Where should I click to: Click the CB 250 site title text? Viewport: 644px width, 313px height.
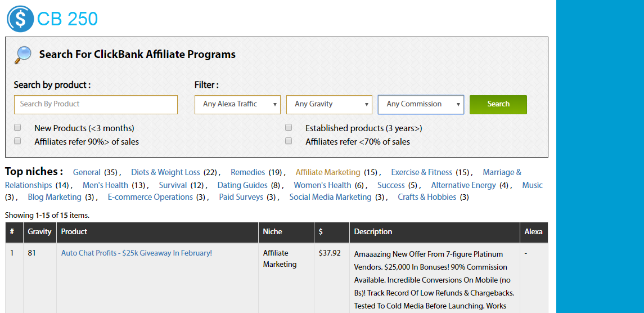click(67, 19)
